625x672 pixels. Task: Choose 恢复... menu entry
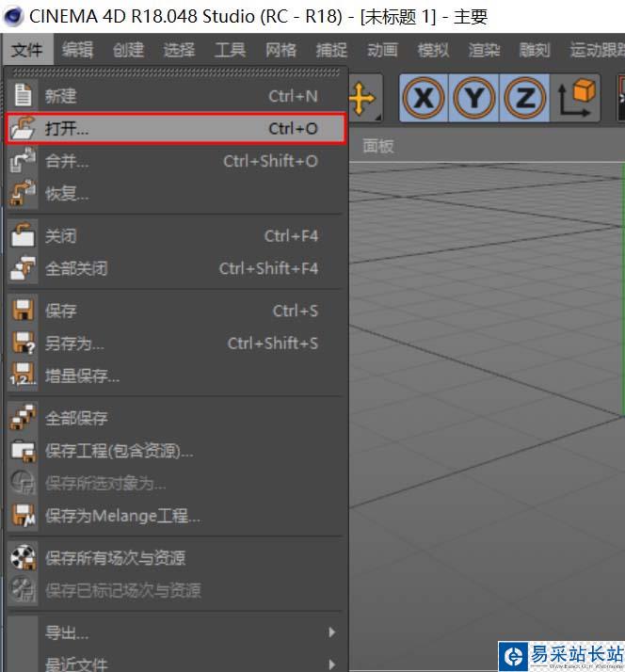coord(176,193)
